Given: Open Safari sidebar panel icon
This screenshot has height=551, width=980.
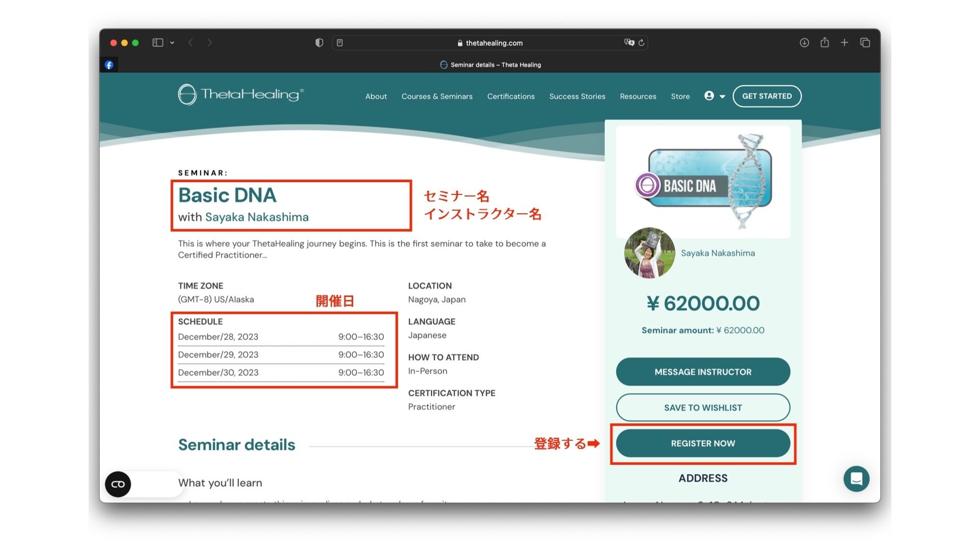Looking at the screenshot, I should (158, 43).
